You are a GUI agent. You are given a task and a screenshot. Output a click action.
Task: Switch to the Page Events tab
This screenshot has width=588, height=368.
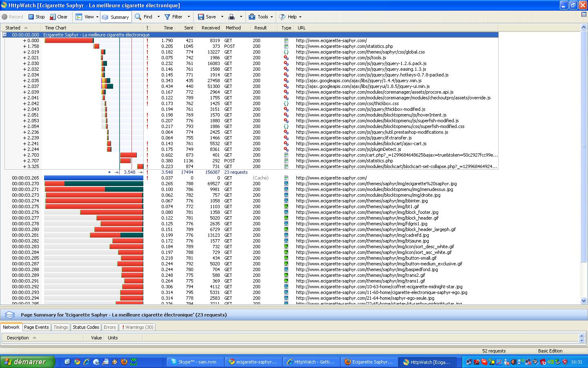36,327
